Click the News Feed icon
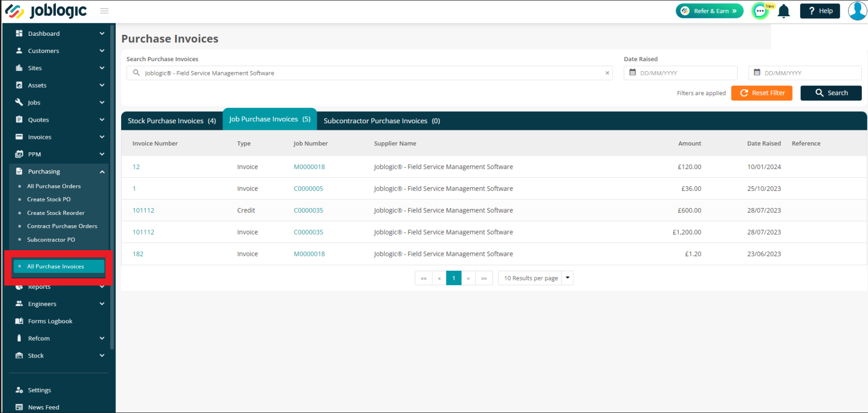The width and height of the screenshot is (868, 413). 19,407
